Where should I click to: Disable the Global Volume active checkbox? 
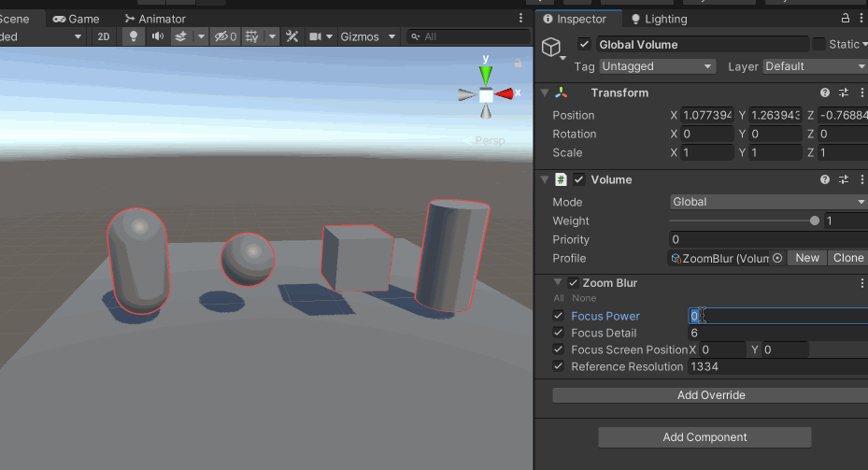pos(585,44)
